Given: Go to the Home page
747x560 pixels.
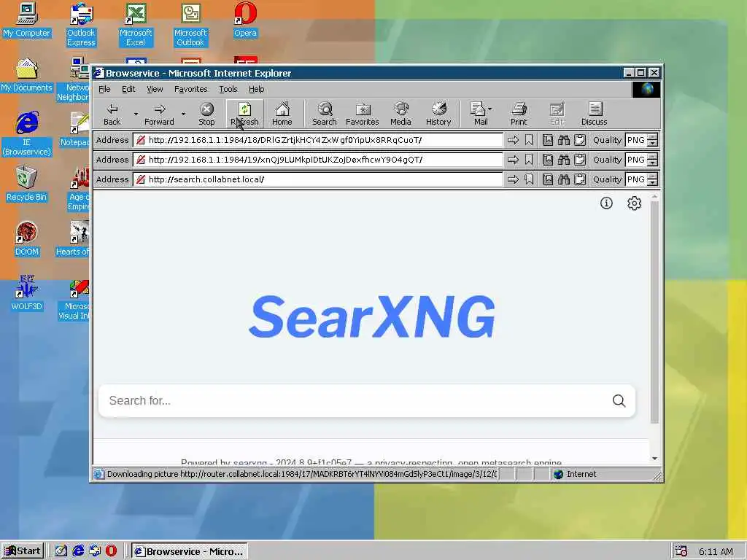Looking at the screenshot, I should [x=282, y=114].
